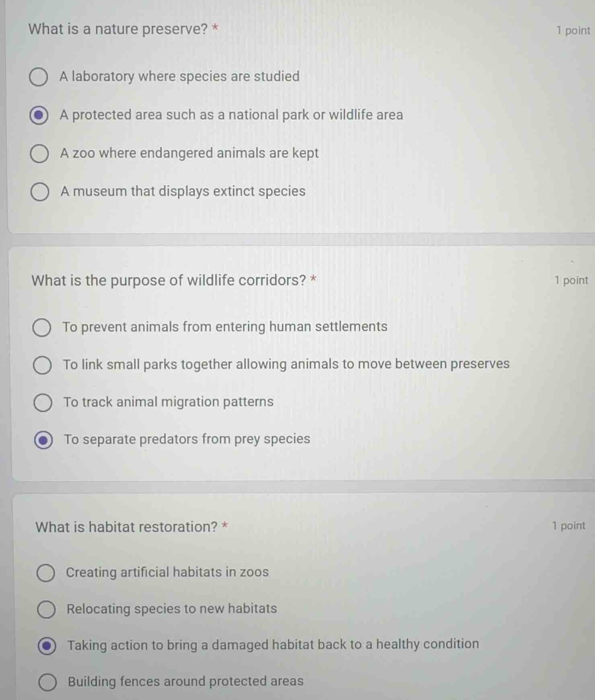Choose "Relocating species to new habitats"
595x700 pixels.
[46, 610]
